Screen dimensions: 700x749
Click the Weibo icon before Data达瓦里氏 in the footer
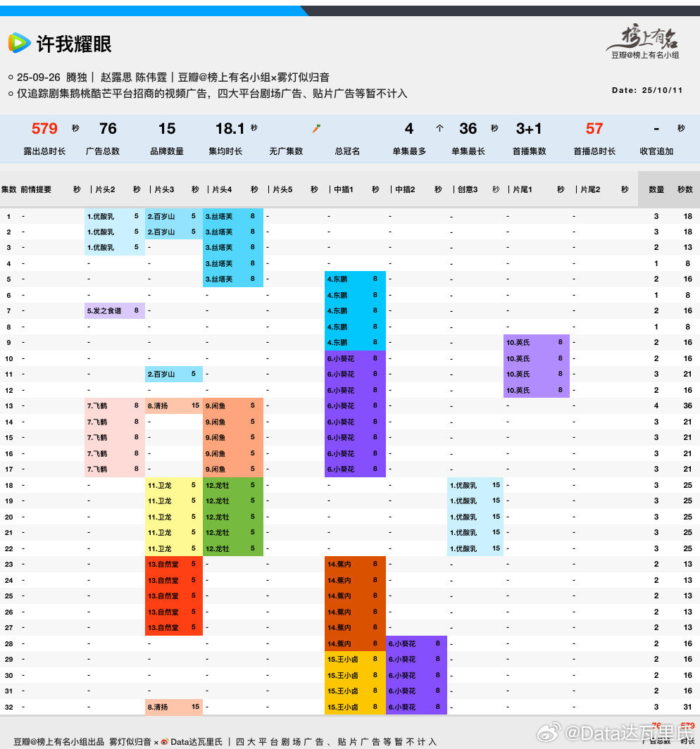click(x=164, y=742)
